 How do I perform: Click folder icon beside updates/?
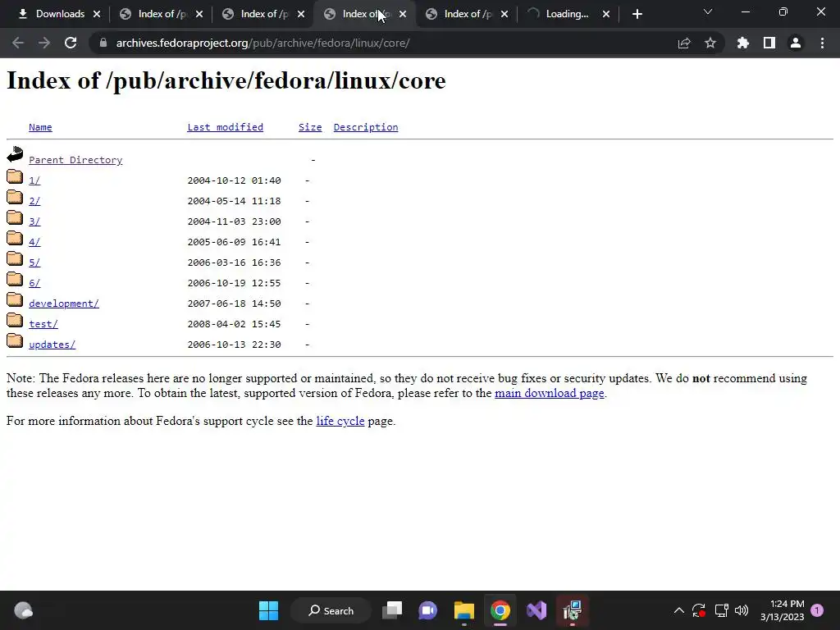tap(15, 340)
